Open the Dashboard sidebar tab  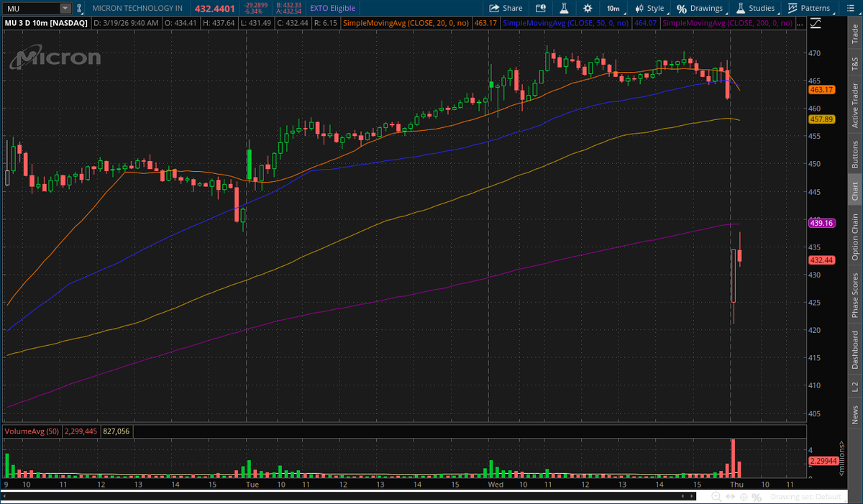[x=854, y=349]
